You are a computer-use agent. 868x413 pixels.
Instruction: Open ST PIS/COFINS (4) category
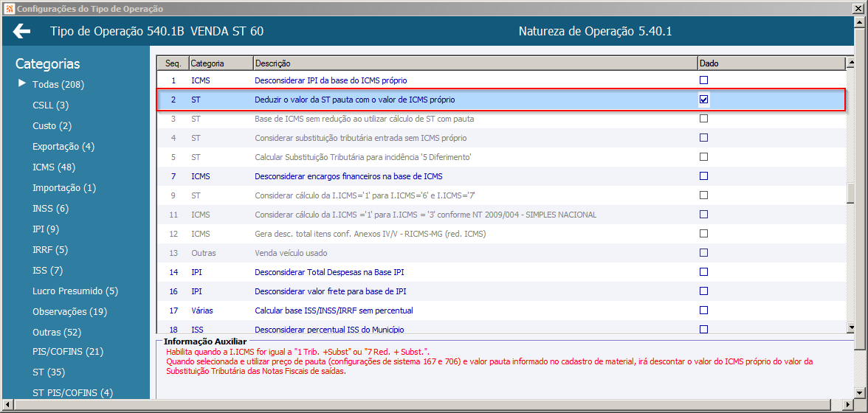72,392
